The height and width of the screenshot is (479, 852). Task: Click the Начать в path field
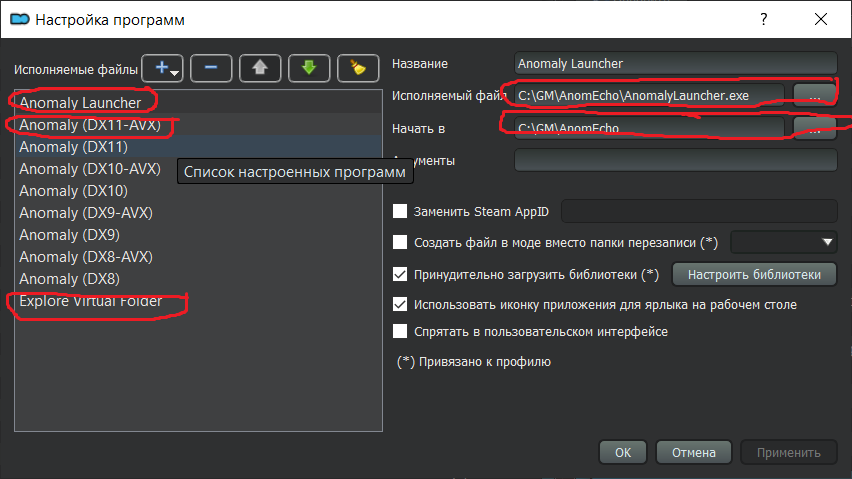pos(649,128)
